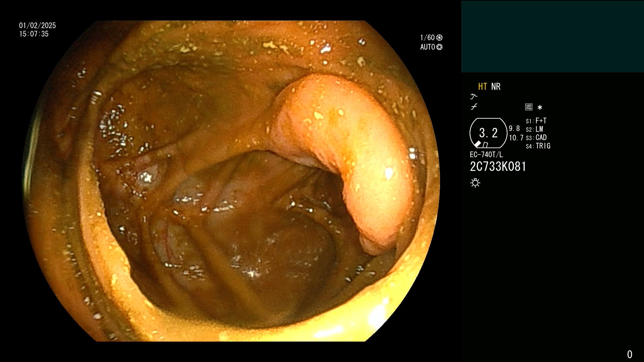Click the time 15:07:35
The image size is (644, 362).
point(34,34)
